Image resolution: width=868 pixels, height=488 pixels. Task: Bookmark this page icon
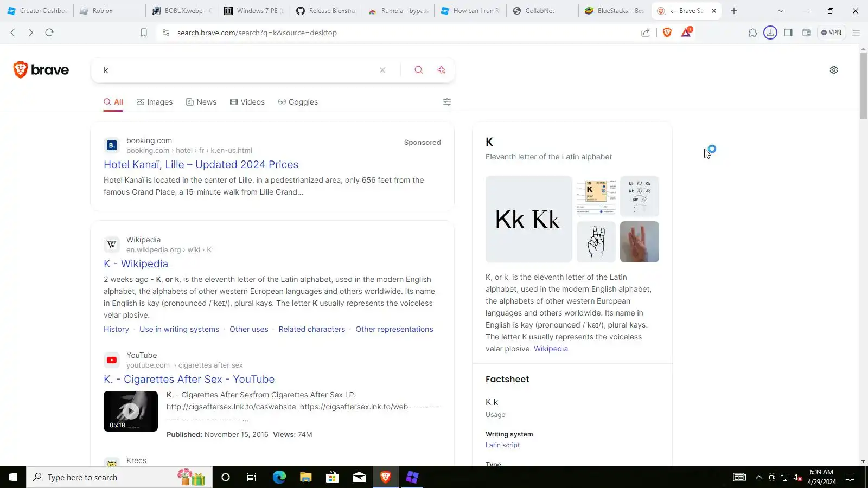point(144,33)
